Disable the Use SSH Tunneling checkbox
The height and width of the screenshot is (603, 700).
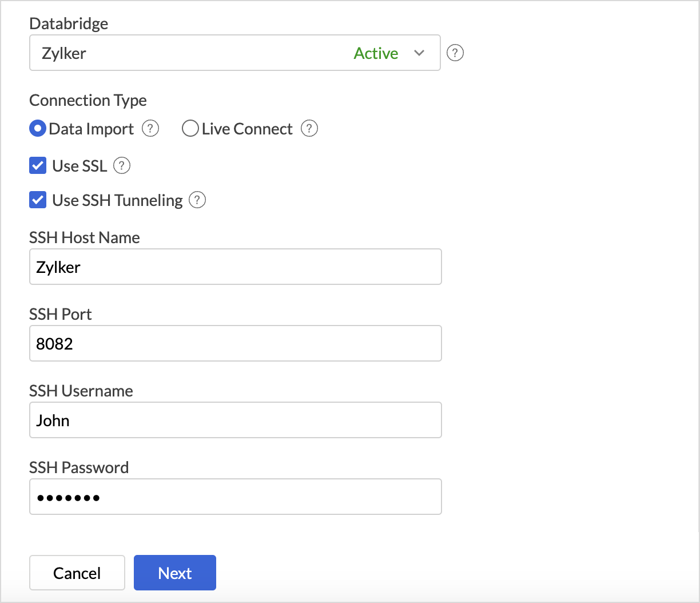click(x=38, y=200)
